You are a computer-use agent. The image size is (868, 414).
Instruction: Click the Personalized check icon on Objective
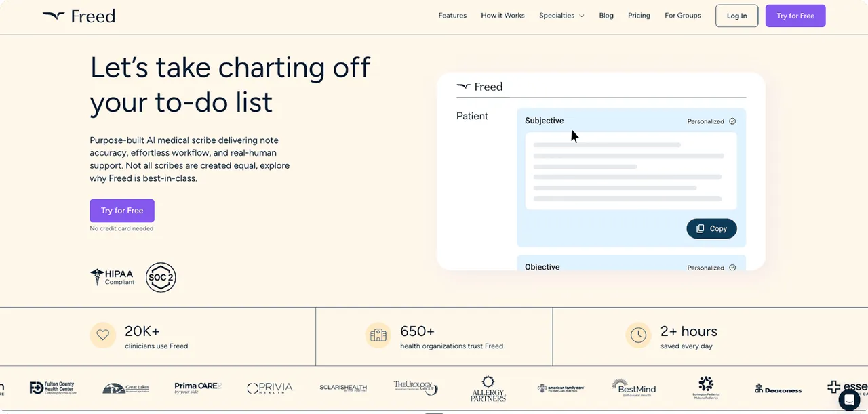coord(732,268)
